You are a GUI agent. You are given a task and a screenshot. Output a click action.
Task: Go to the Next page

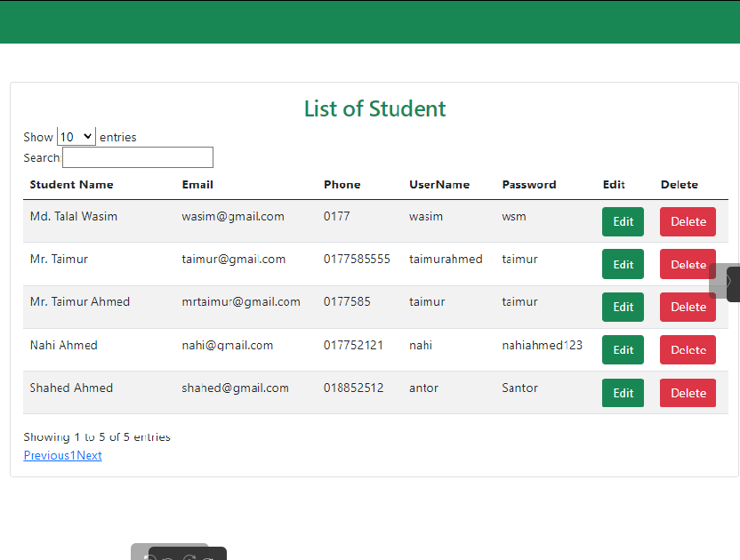(89, 456)
